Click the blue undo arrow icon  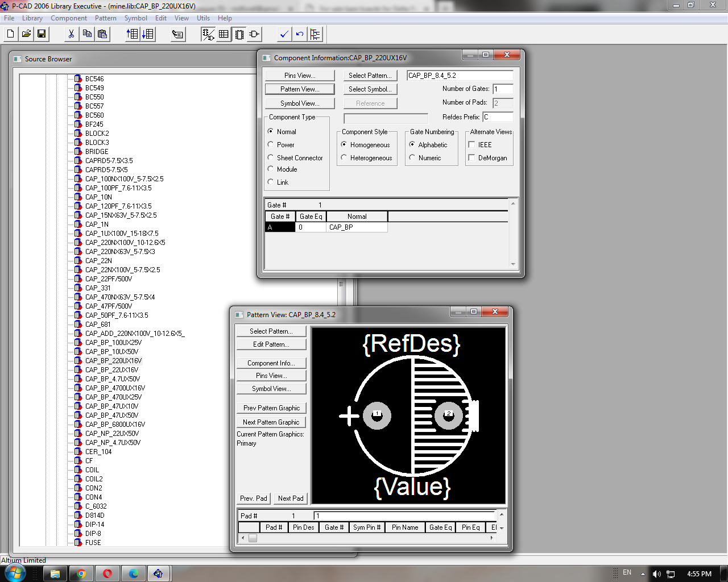point(300,34)
